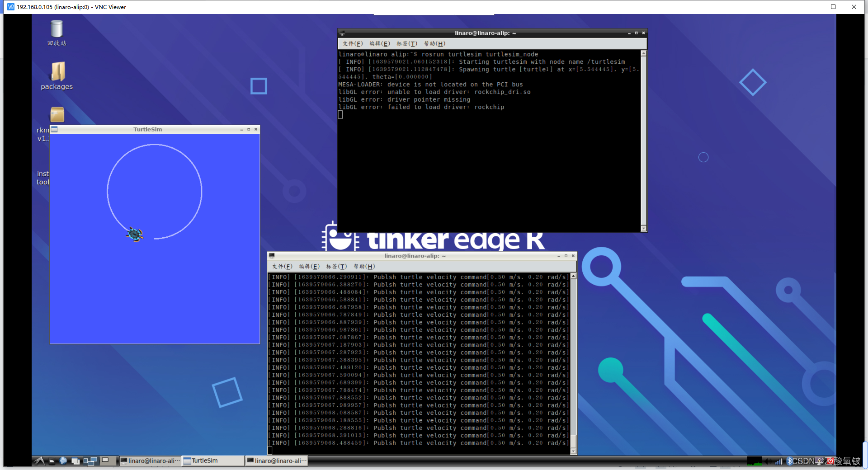Switch to TurtleSim taskbar entry

(x=213, y=461)
